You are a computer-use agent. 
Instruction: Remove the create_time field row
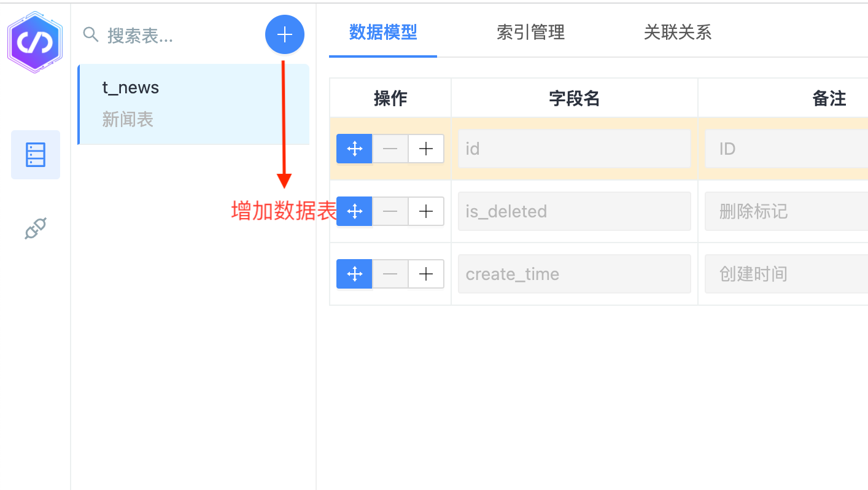pyautogui.click(x=390, y=274)
